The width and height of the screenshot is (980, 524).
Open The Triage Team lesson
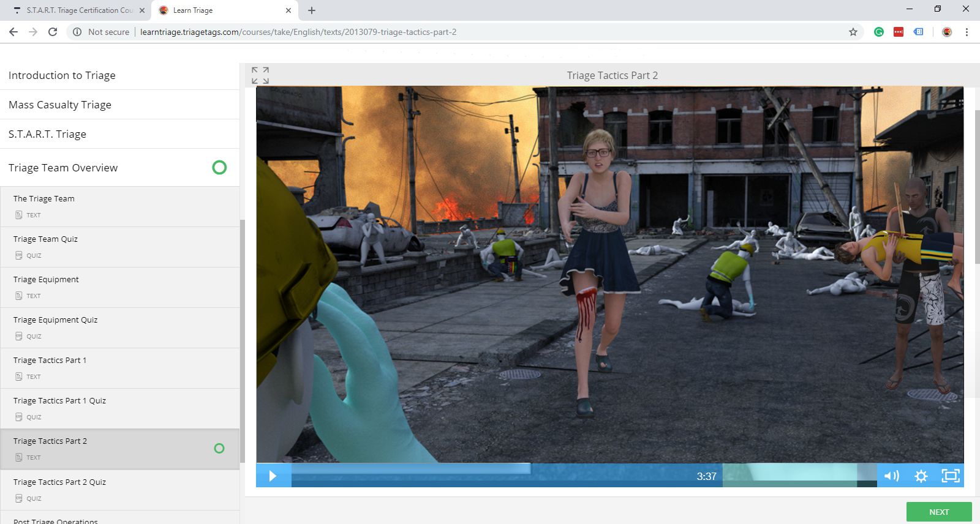(119, 207)
